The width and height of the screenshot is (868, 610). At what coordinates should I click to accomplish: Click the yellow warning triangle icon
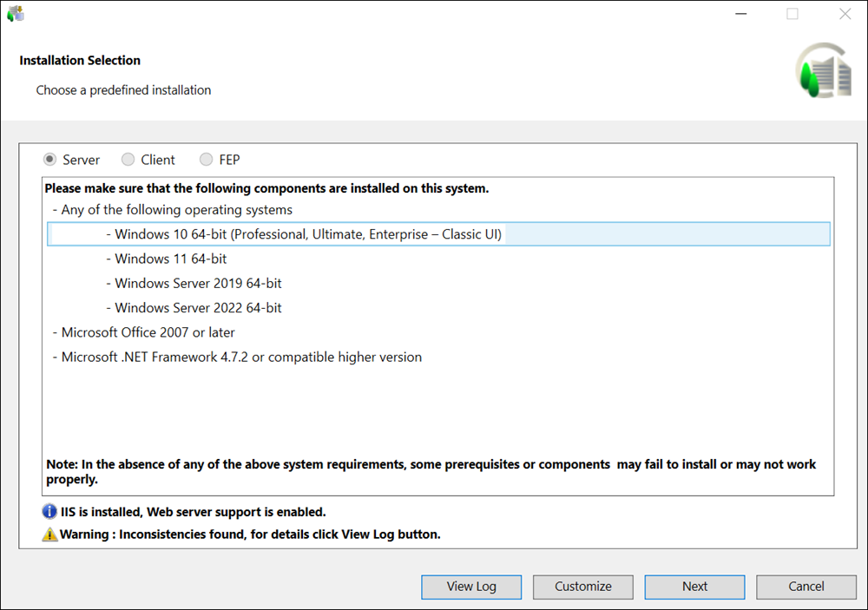tap(50, 535)
